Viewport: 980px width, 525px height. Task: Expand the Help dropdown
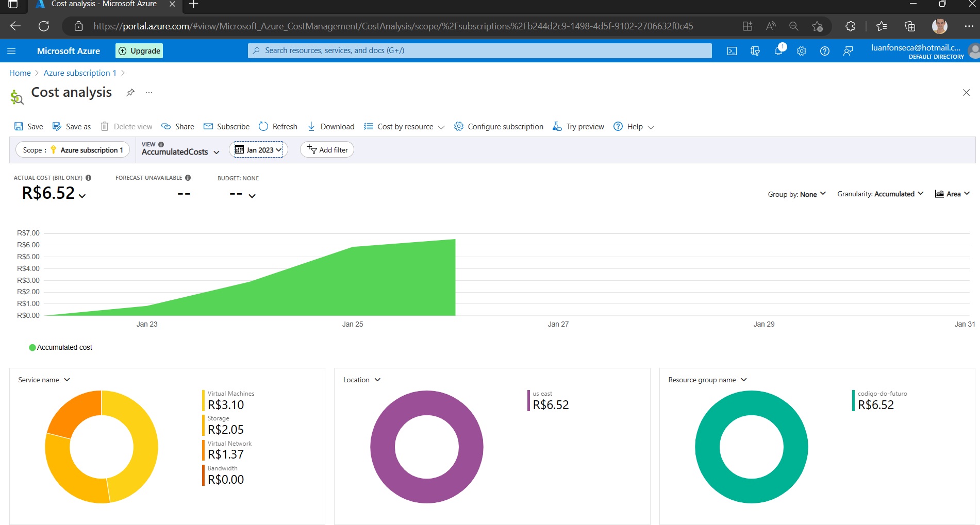click(634, 126)
